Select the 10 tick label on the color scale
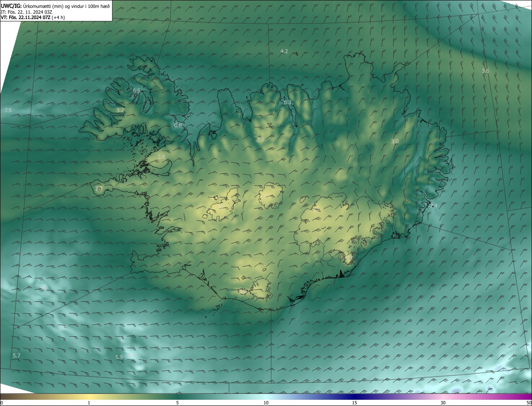The width and height of the screenshot is (532, 406). pyautogui.click(x=266, y=403)
